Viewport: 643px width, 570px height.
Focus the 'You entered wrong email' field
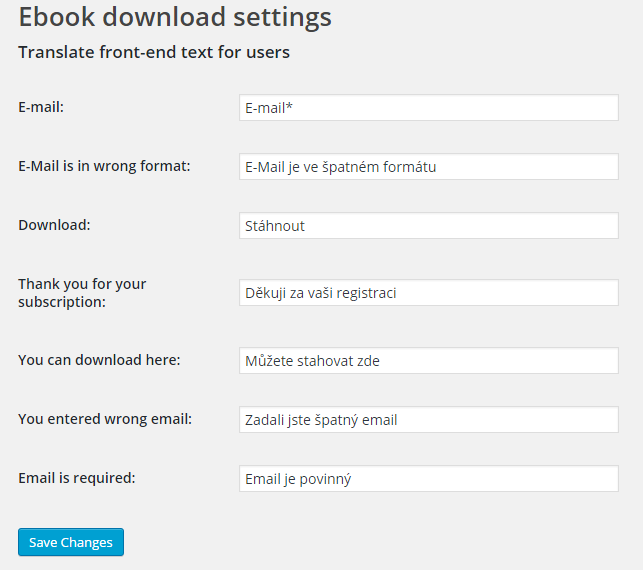pyautogui.click(x=428, y=420)
